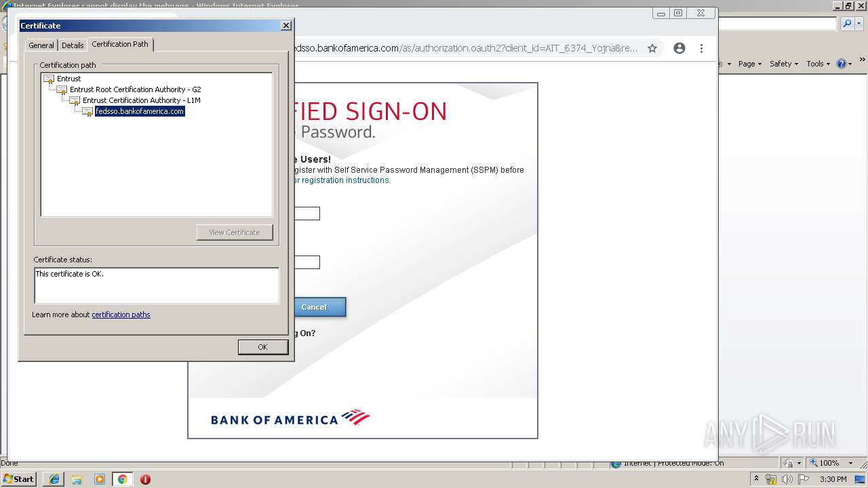
Task: Click Internet Protected Mode status text
Action: [x=673, y=463]
